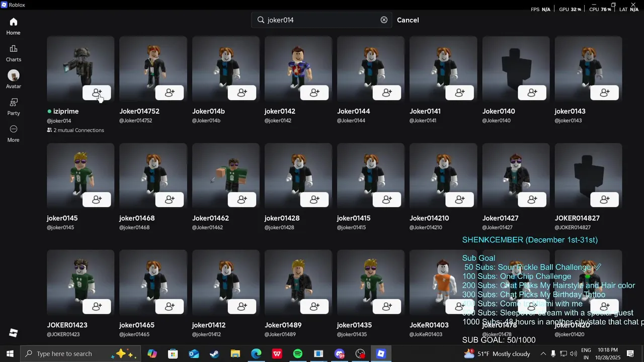Add joker01415 as a connection
Screen dimensions: 644x362
coord(387,200)
